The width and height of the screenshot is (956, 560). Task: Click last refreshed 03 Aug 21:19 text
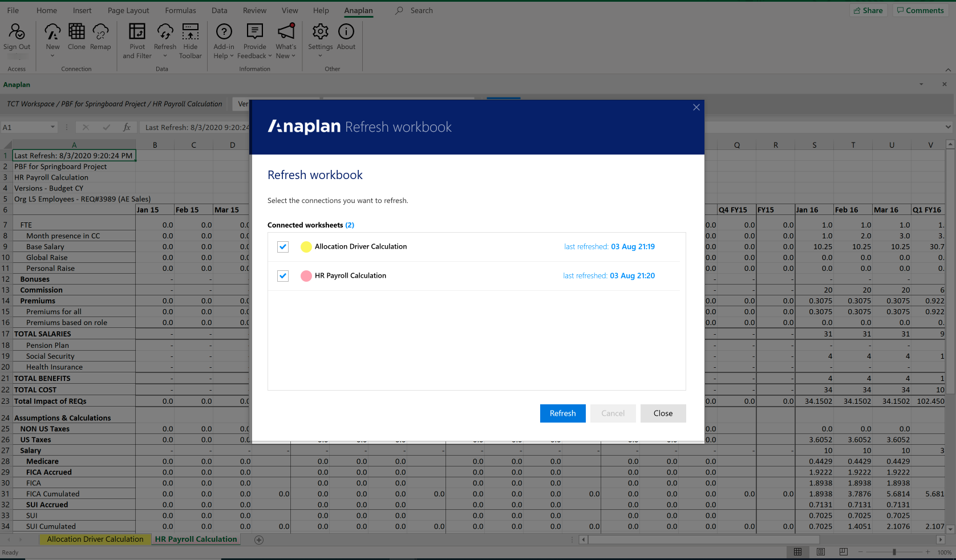[609, 247]
